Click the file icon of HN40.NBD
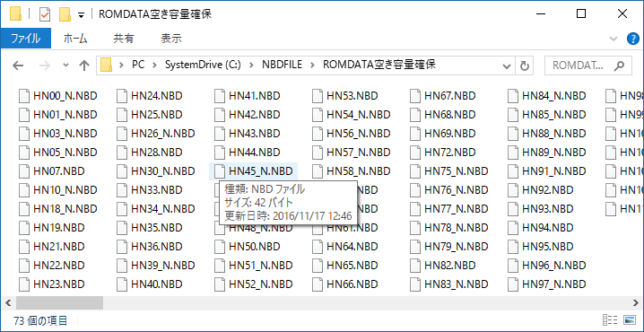 (x=122, y=284)
